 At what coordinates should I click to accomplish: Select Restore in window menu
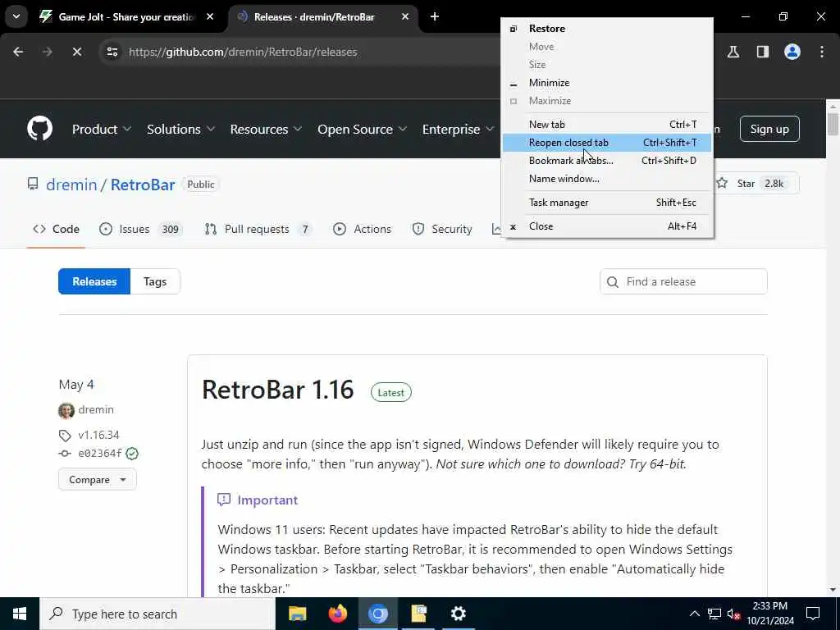(x=608, y=29)
